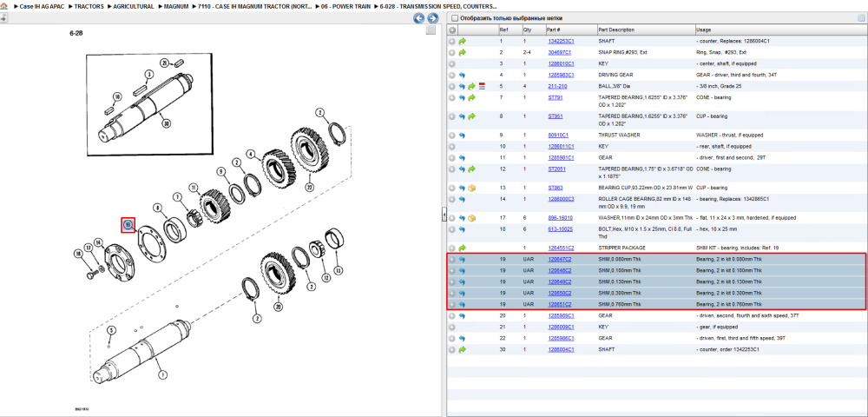This screenshot has width=868, height=417.
Task: Click green arrow icon in 1342253C1 SHAFT row
Action: [463, 42]
